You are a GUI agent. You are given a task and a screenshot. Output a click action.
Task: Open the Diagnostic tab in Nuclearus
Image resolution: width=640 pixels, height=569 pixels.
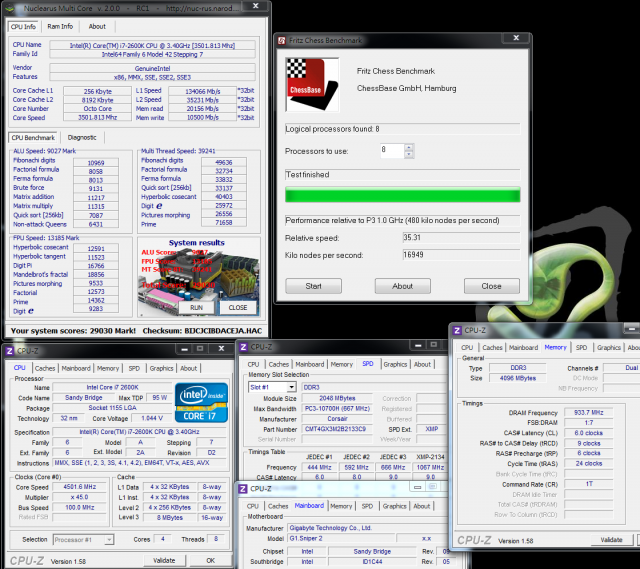click(82, 138)
